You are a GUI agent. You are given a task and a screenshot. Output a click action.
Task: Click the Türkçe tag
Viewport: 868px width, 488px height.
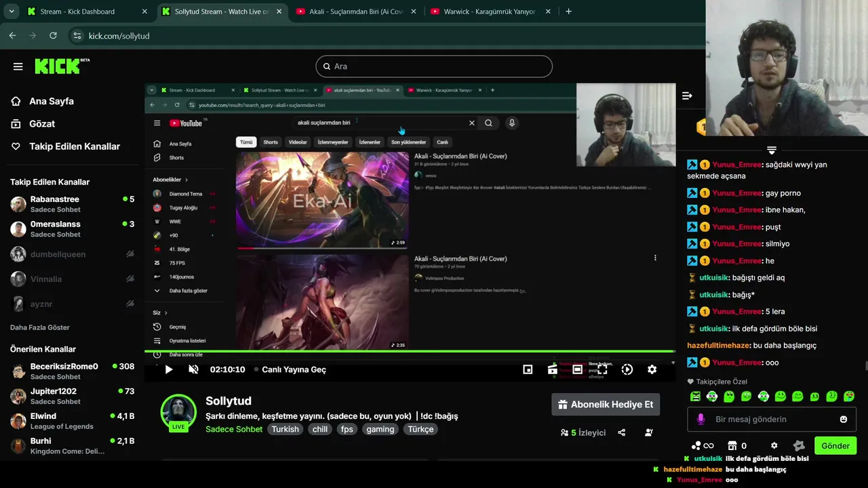pos(420,429)
